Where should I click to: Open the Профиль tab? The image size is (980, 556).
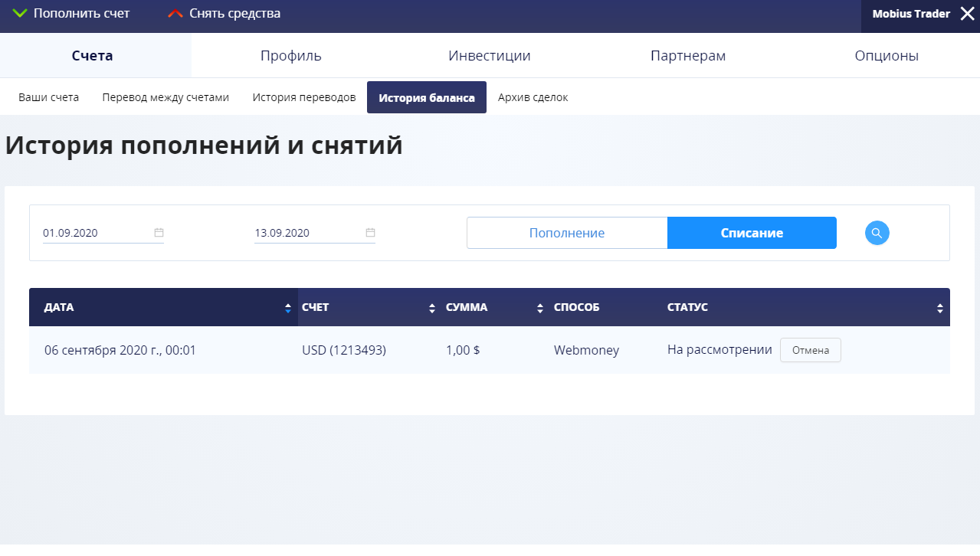[290, 56]
